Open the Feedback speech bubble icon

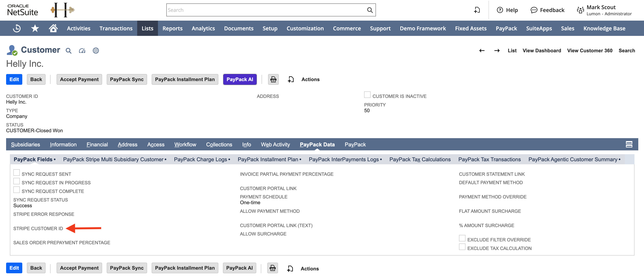[x=534, y=10]
